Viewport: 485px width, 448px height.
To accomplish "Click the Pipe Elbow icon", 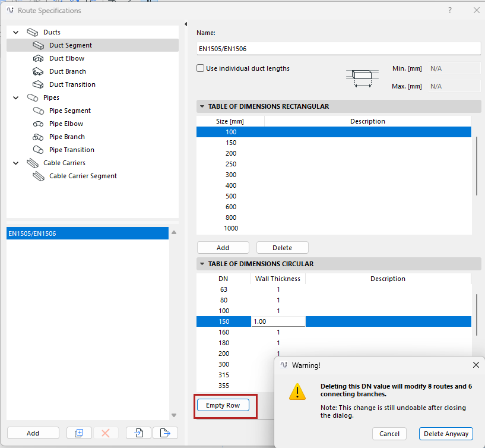I will tap(38, 124).
